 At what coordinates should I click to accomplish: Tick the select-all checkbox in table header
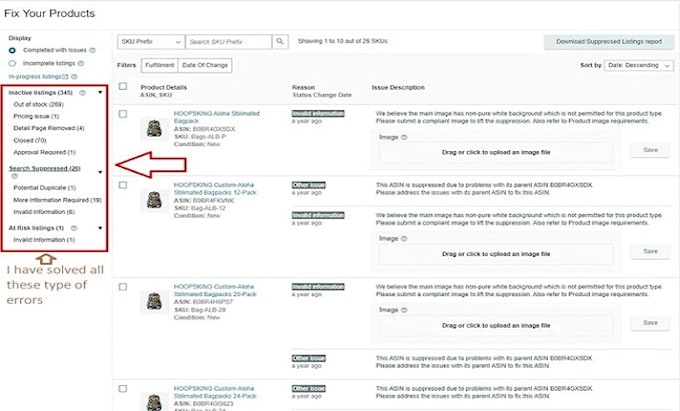[x=123, y=86]
